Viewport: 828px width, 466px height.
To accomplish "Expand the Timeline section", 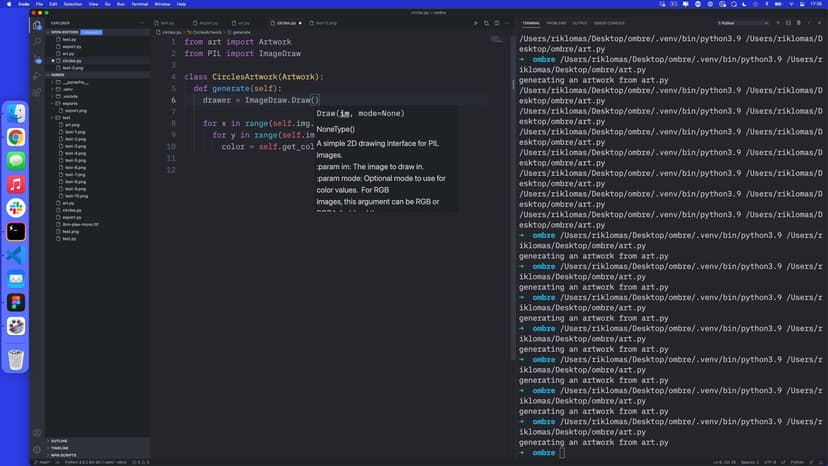I will (x=59, y=448).
